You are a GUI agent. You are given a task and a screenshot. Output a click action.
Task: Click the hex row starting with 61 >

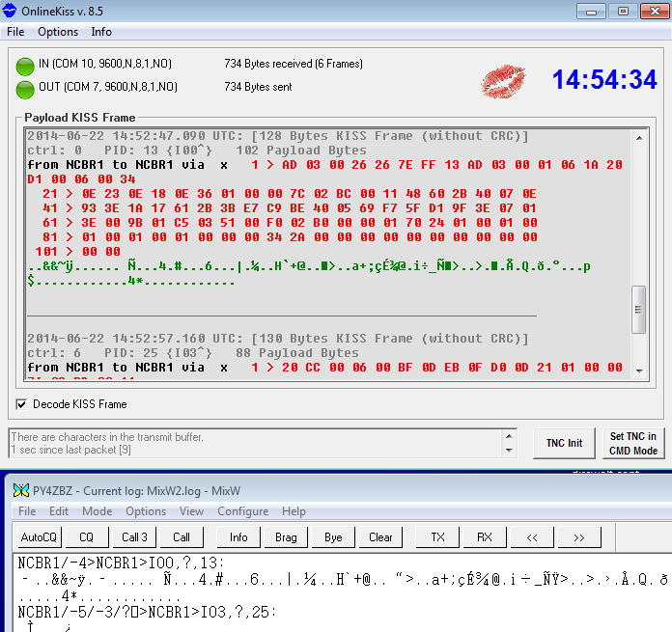(290, 223)
